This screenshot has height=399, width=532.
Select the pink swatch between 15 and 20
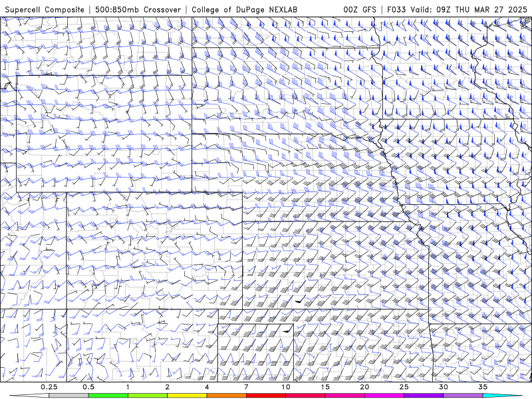click(344, 396)
